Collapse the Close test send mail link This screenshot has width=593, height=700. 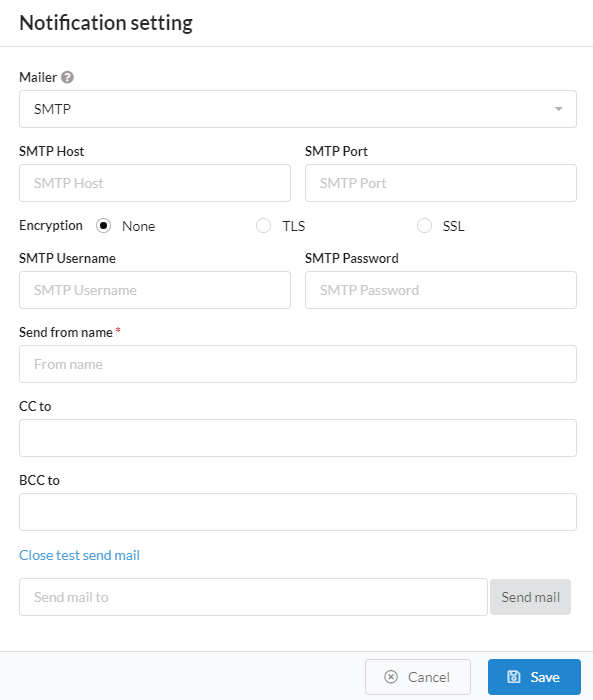tap(79, 555)
